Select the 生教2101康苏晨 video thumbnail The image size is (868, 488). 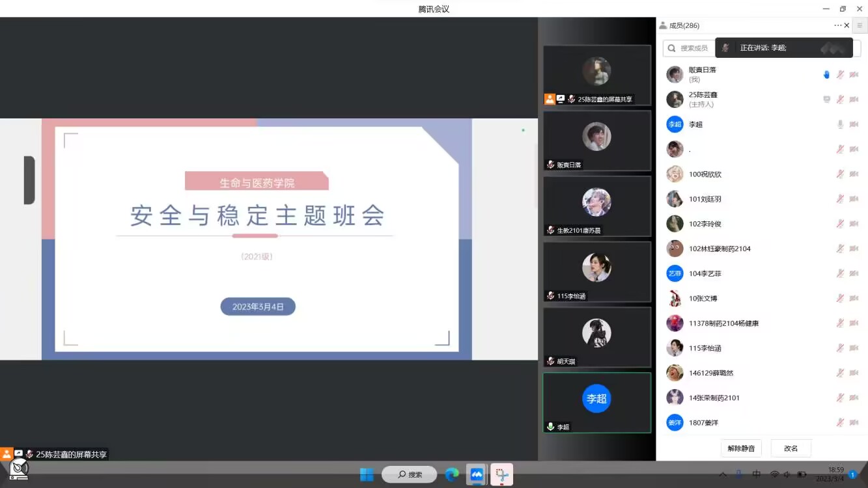(x=596, y=206)
